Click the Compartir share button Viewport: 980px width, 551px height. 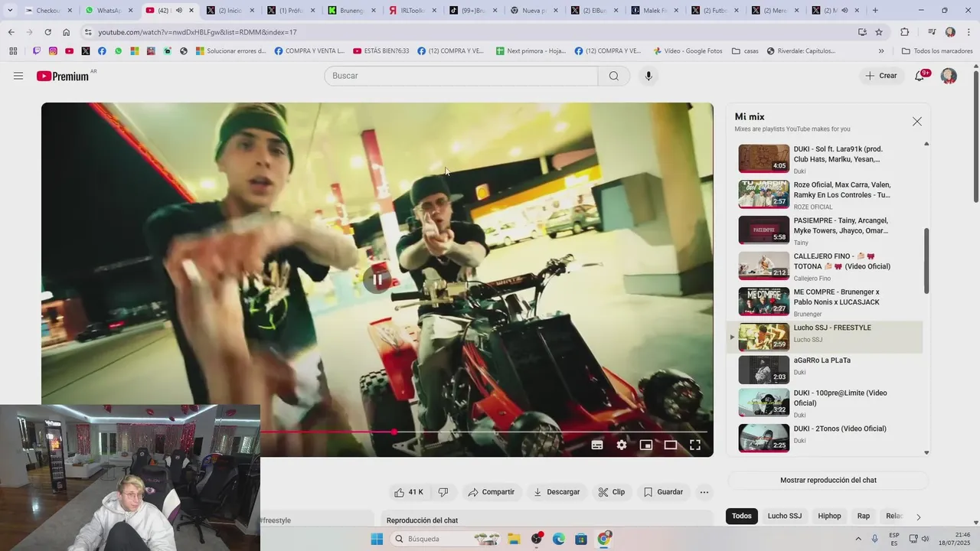click(492, 492)
